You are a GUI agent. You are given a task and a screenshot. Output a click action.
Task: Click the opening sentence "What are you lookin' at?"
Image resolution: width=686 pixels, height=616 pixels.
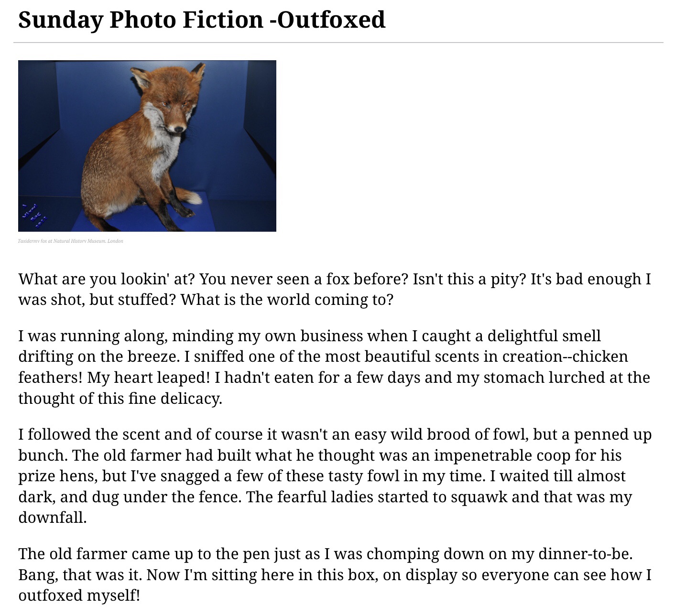coord(107,279)
